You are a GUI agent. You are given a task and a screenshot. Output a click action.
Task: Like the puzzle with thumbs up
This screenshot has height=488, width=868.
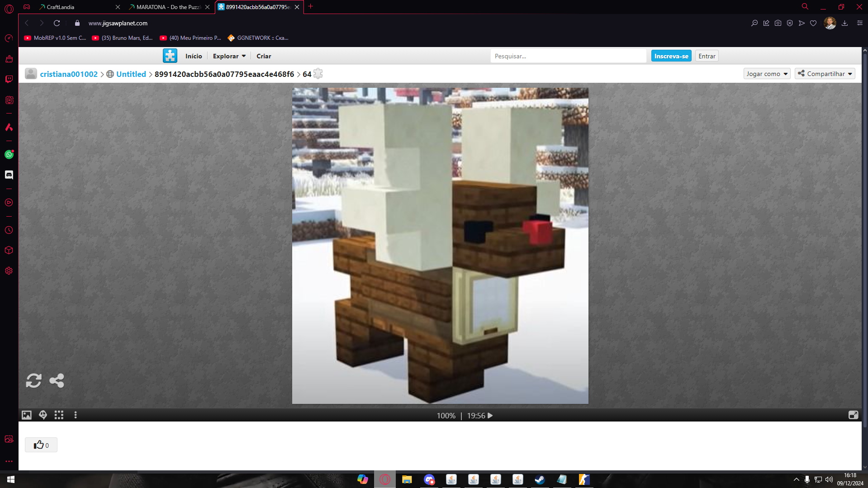click(x=41, y=445)
